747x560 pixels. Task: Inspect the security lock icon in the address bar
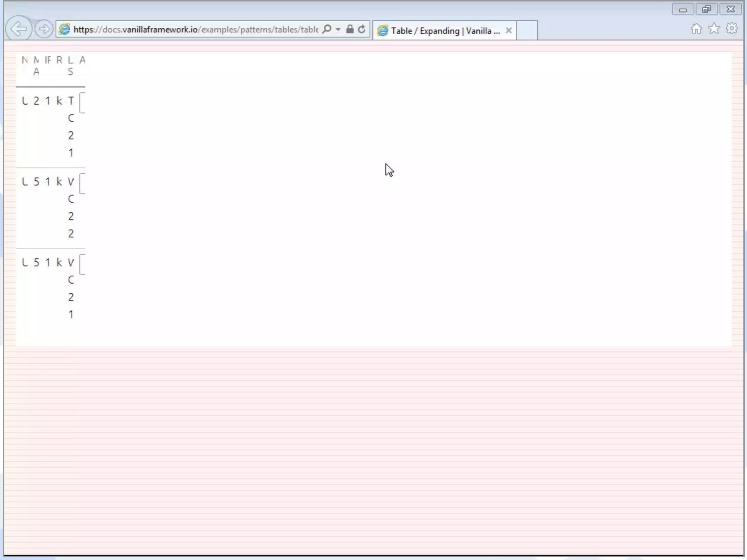coord(349,29)
